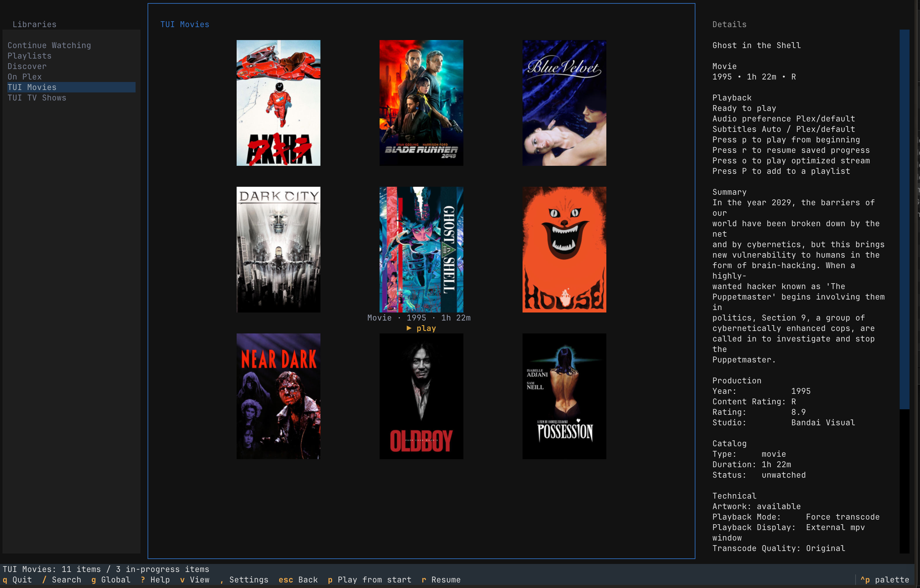Click the Ghost in the Shell title in Details
Viewport: 920px width, 588px height.
point(756,46)
